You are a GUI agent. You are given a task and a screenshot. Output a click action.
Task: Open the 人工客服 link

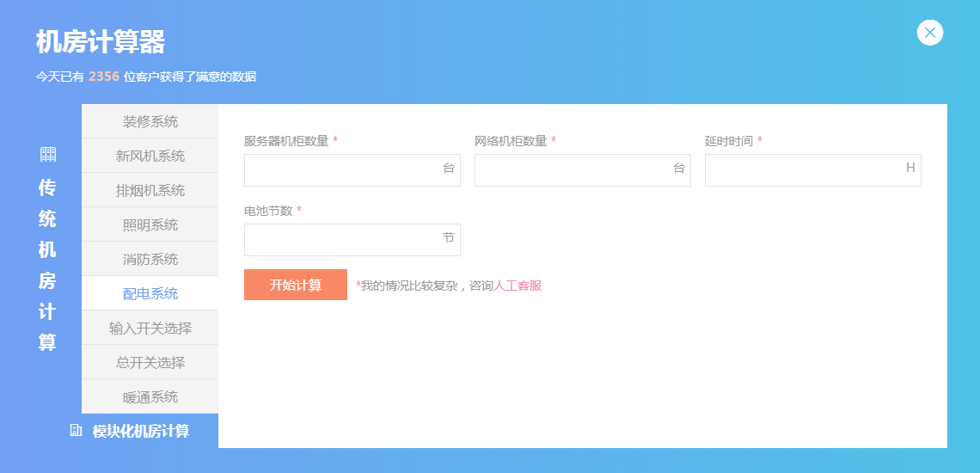point(518,286)
